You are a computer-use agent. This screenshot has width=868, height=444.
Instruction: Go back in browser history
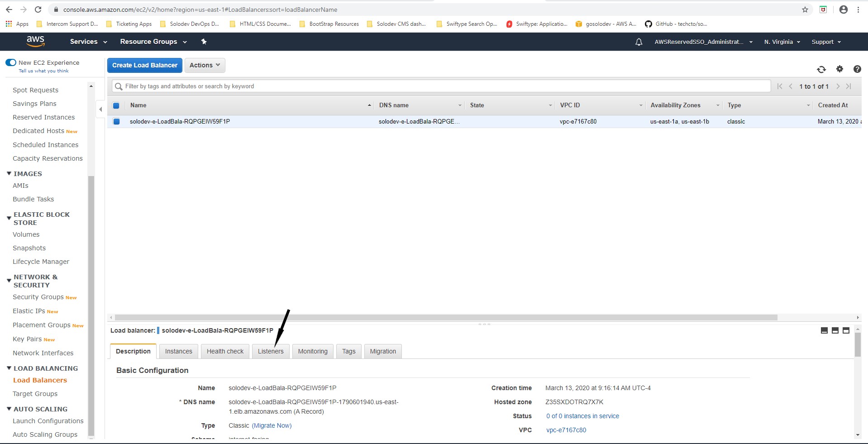(x=9, y=10)
